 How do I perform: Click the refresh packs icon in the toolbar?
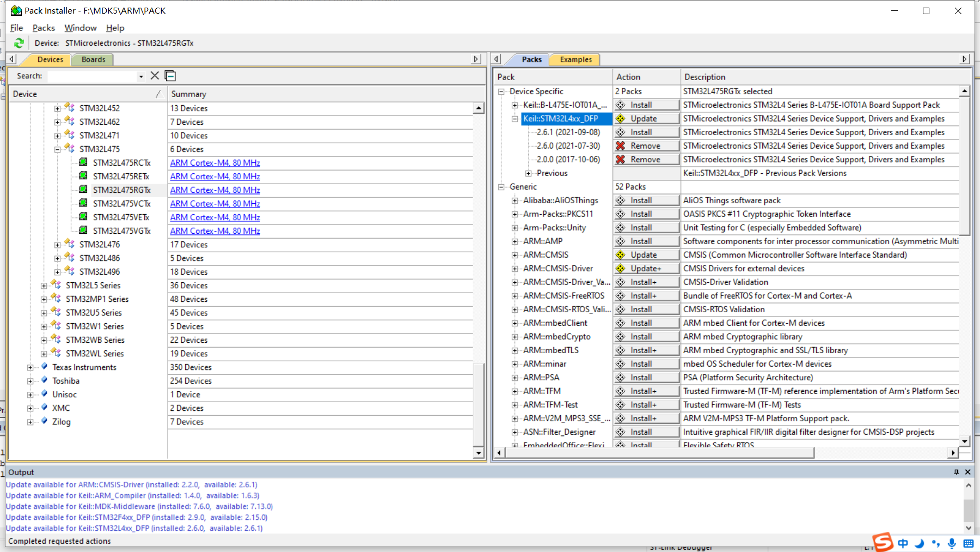tap(19, 43)
